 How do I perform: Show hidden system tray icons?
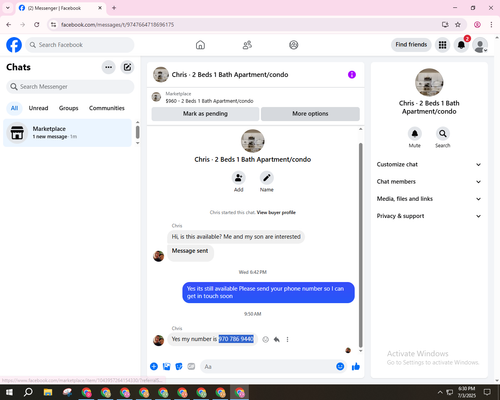point(440,392)
